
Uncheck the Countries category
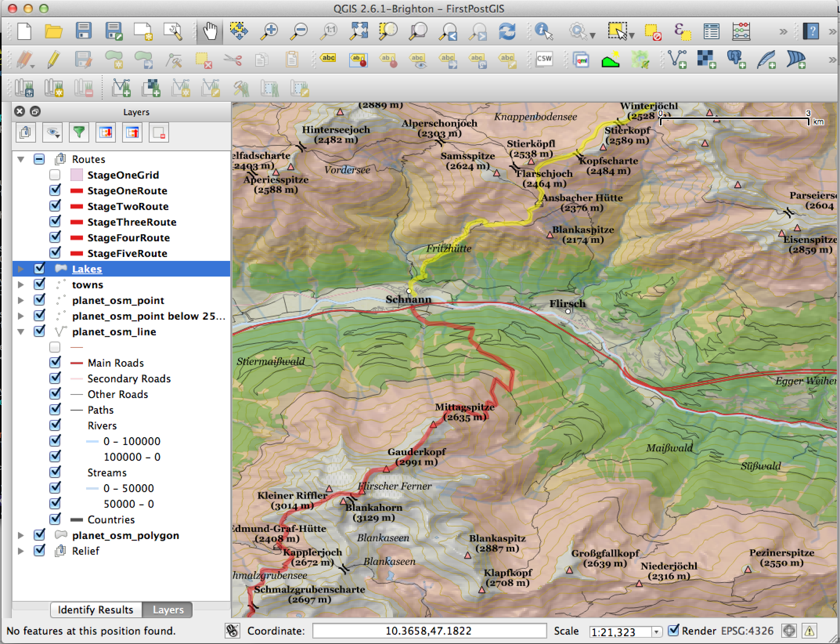[x=55, y=519]
